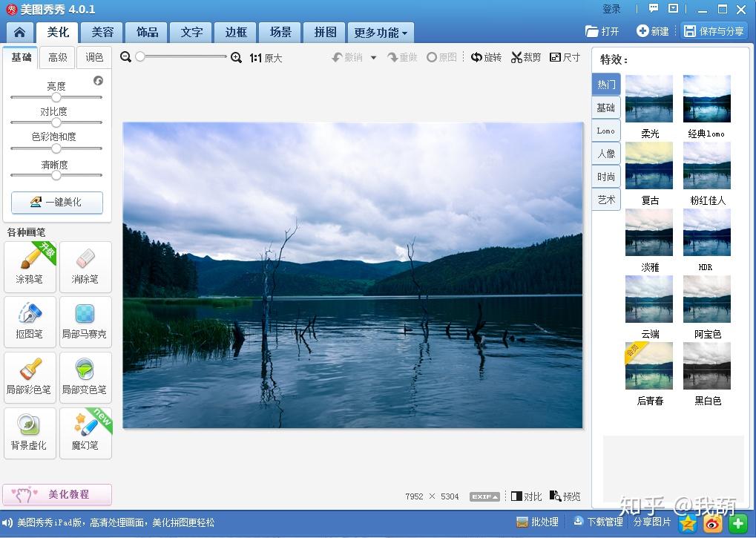Share to Weibo via red icon
Screen dimensions: 756x538
tap(713, 523)
